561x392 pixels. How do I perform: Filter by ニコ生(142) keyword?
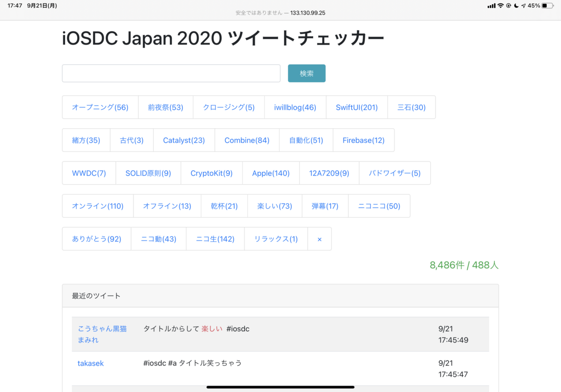tap(215, 239)
